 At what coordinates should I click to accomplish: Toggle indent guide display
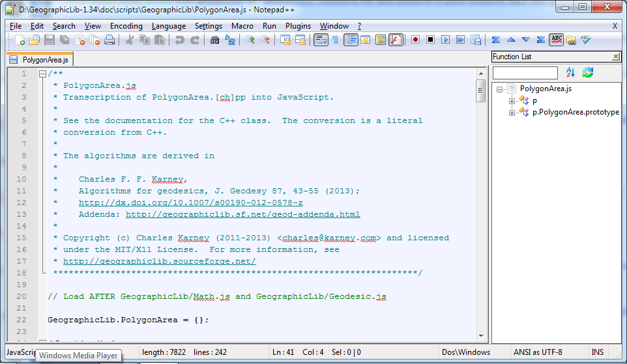(x=351, y=40)
